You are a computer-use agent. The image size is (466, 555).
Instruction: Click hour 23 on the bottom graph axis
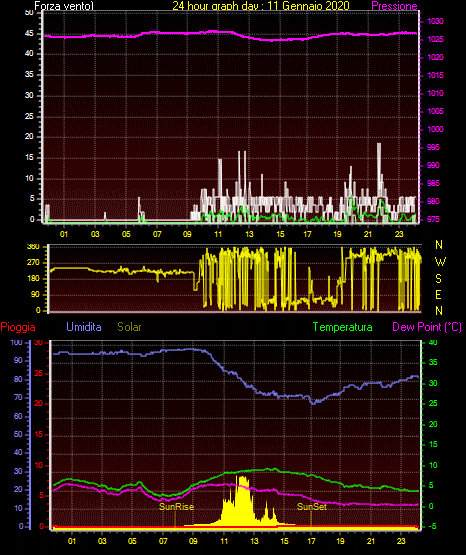click(401, 541)
